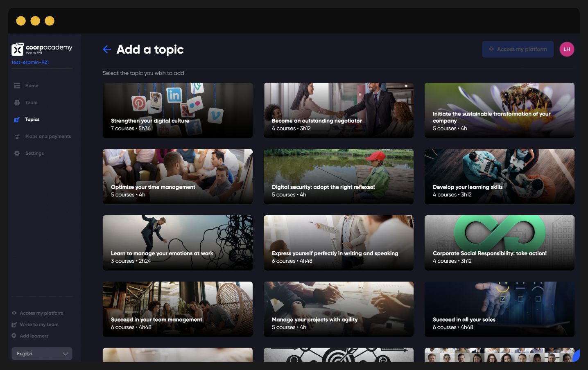The height and width of the screenshot is (370, 588).
Task: Click the Become an outstanding negotiator title text
Action: pyautogui.click(x=317, y=121)
